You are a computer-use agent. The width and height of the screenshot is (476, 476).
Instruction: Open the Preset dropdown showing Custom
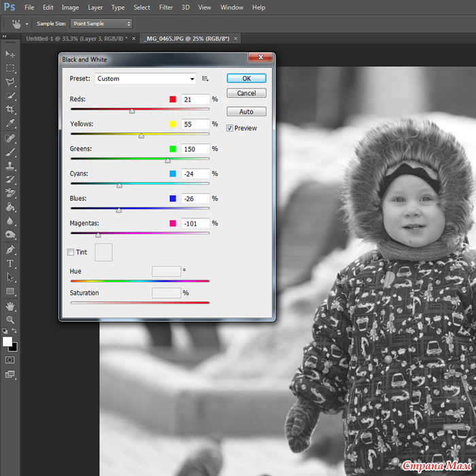pyautogui.click(x=146, y=79)
